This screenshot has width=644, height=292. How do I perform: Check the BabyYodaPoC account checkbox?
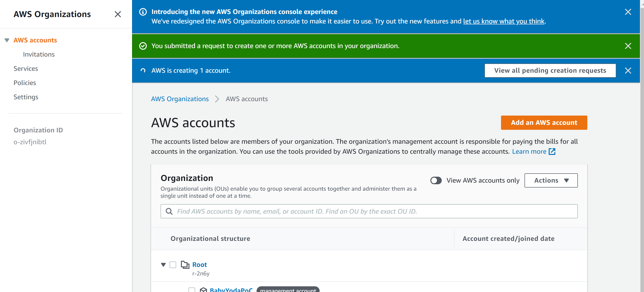click(x=192, y=290)
